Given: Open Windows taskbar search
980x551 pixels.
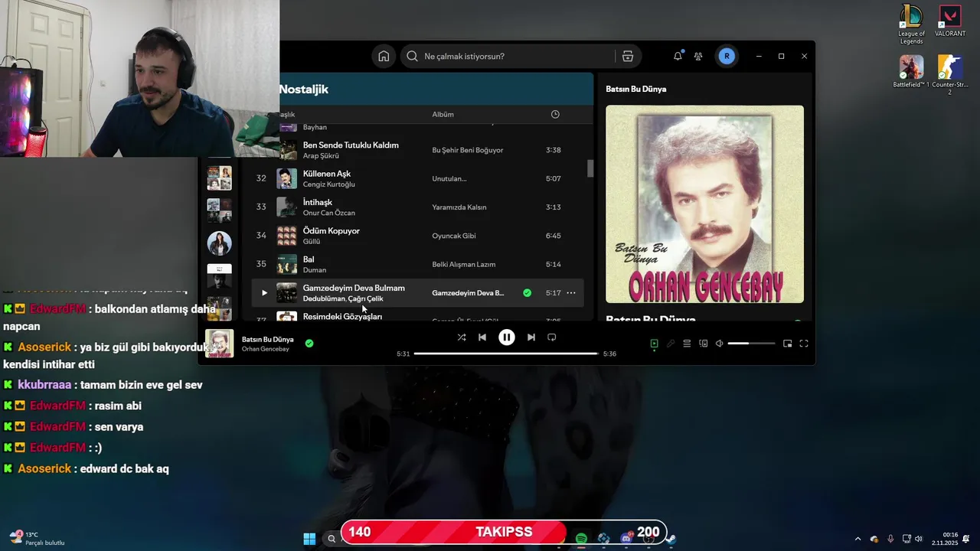Looking at the screenshot, I should pyautogui.click(x=332, y=539).
